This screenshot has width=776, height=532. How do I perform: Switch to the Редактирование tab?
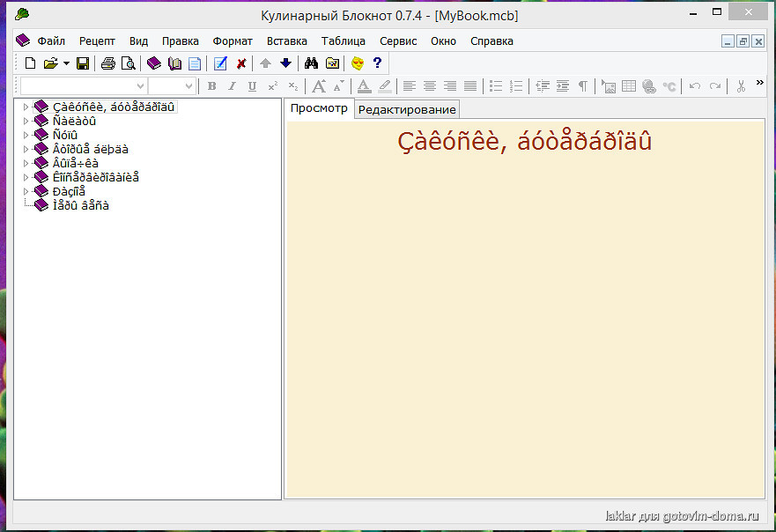tap(407, 109)
